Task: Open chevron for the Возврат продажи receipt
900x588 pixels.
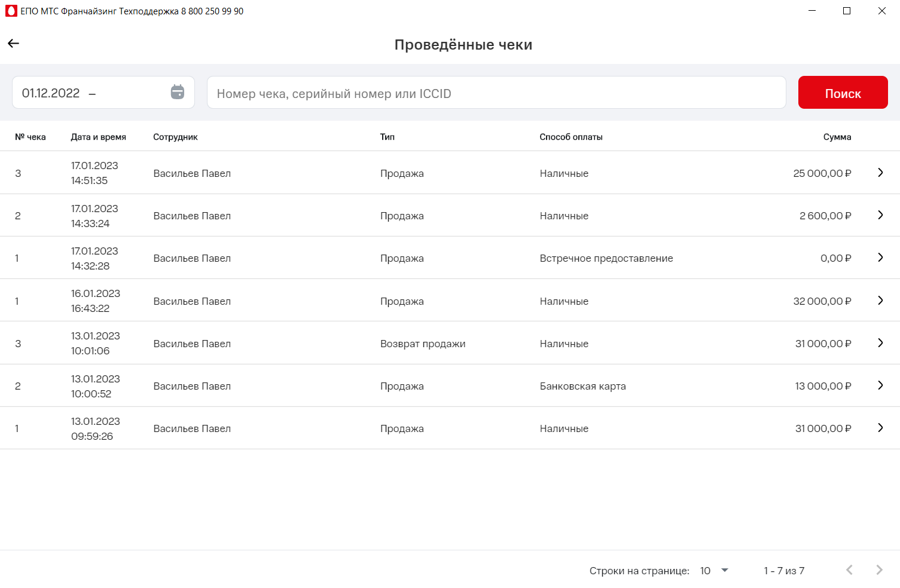Action: [880, 343]
